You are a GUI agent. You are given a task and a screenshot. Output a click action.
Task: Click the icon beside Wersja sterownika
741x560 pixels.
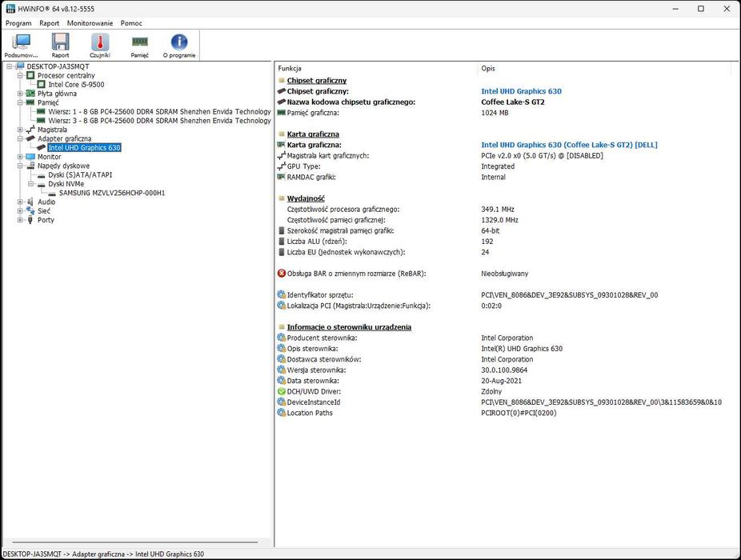pyautogui.click(x=282, y=370)
